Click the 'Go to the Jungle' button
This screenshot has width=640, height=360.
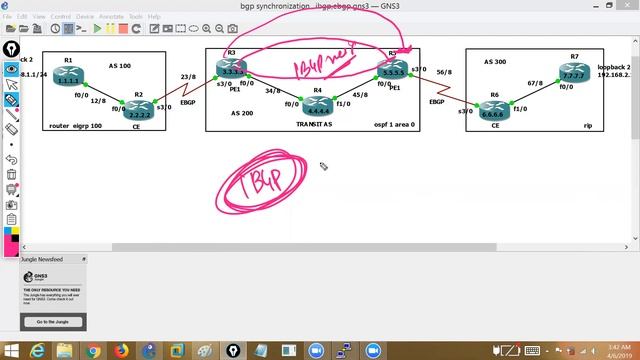(x=53, y=322)
